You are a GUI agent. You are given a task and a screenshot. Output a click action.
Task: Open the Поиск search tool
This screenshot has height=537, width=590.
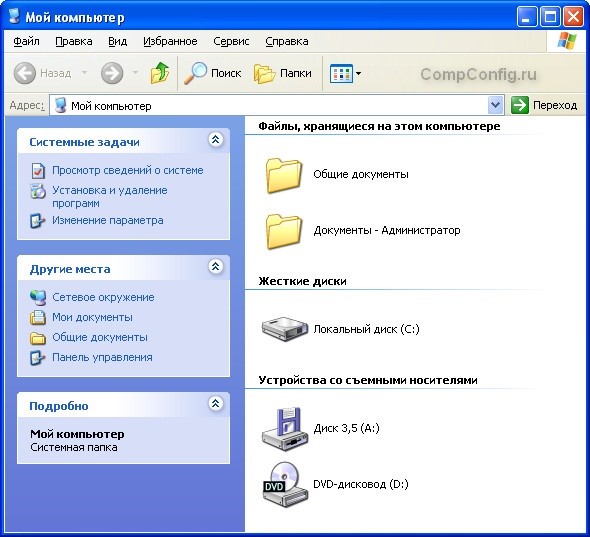click(x=213, y=73)
